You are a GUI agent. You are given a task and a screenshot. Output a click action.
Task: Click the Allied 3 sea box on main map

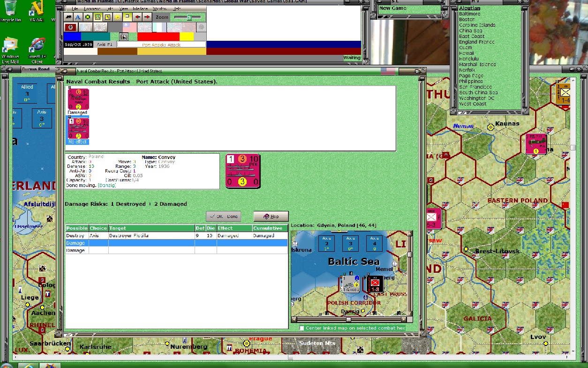(27, 93)
